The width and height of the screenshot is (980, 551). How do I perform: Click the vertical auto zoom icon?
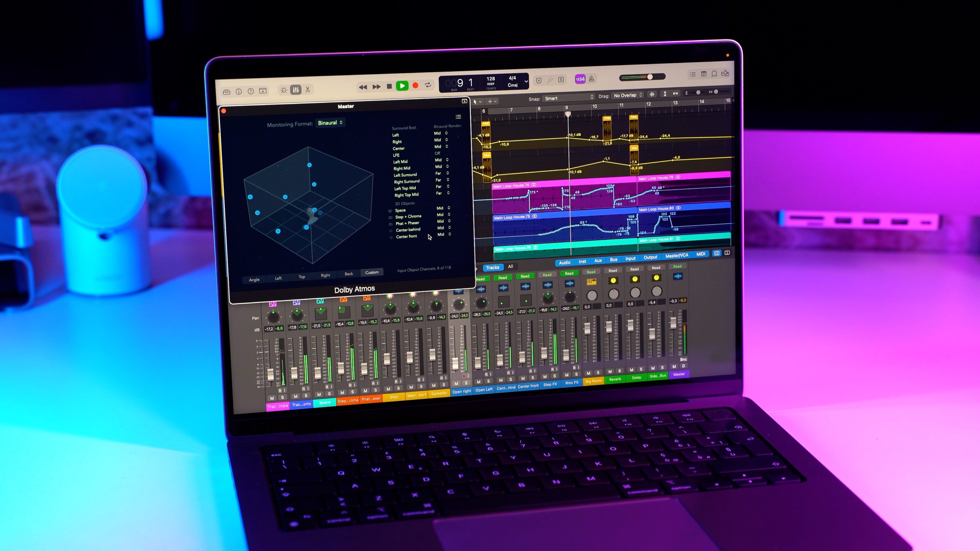[665, 94]
